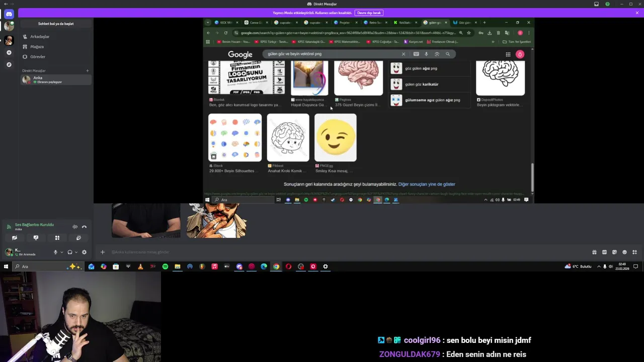The width and height of the screenshot is (644, 362).
Task: Clear Google search box with X
Action: click(x=403, y=54)
